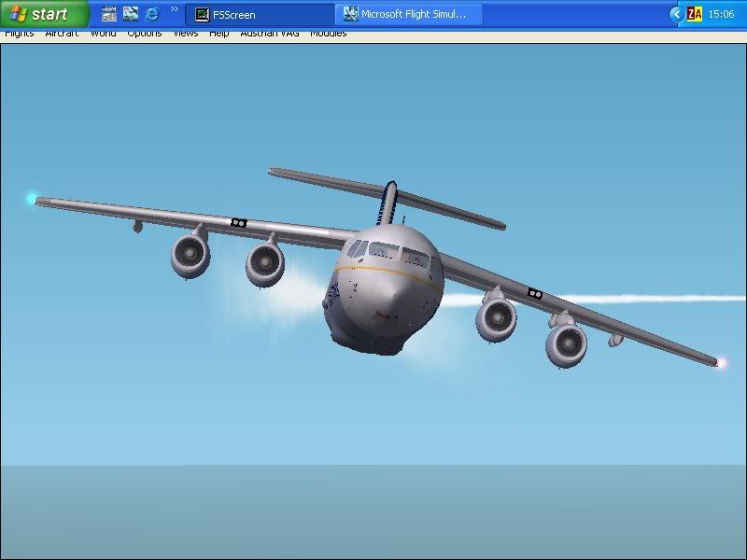Image resolution: width=747 pixels, height=560 pixels.
Task: Switch to Microsoft Flight Simulator taskbar button
Action: 409,14
